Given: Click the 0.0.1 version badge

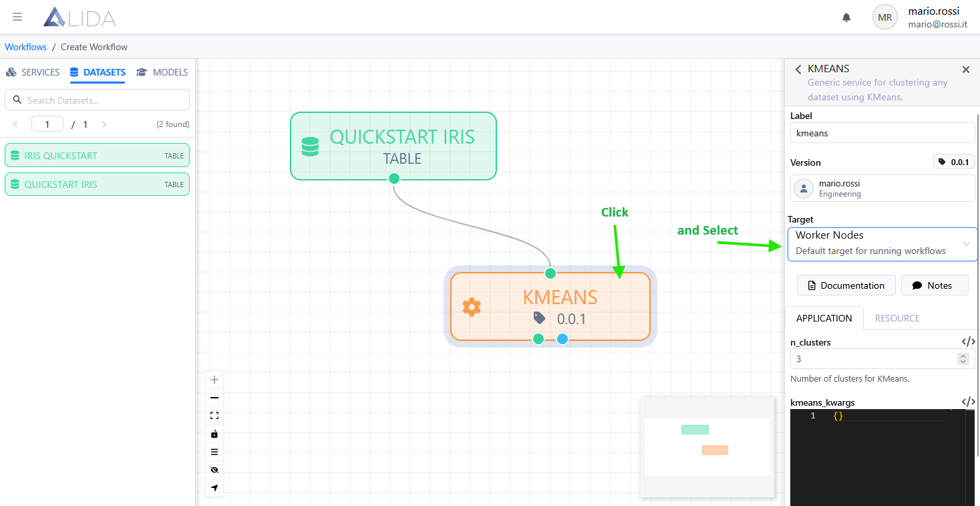Looking at the screenshot, I should pos(954,162).
